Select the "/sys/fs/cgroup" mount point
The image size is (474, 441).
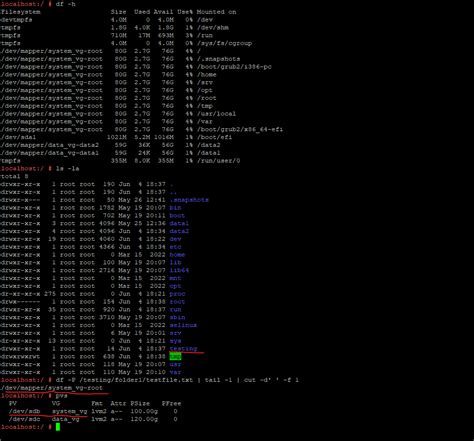(224, 43)
